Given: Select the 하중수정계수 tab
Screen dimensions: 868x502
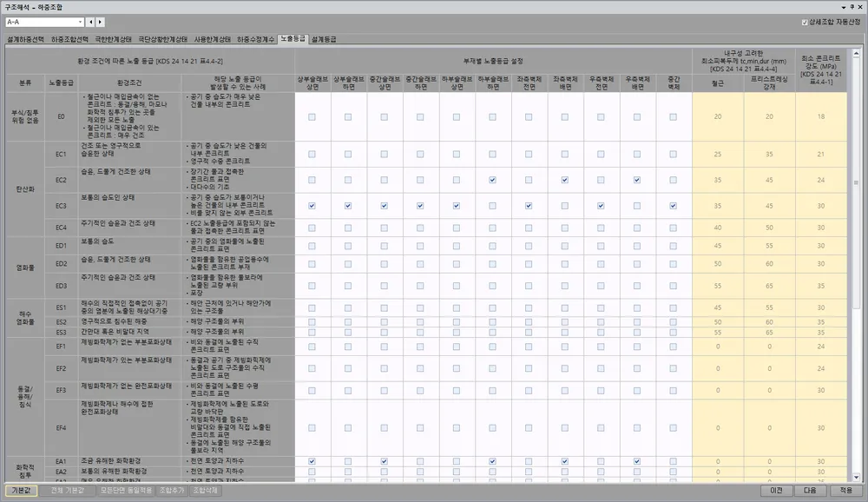Looking at the screenshot, I should pos(256,39).
